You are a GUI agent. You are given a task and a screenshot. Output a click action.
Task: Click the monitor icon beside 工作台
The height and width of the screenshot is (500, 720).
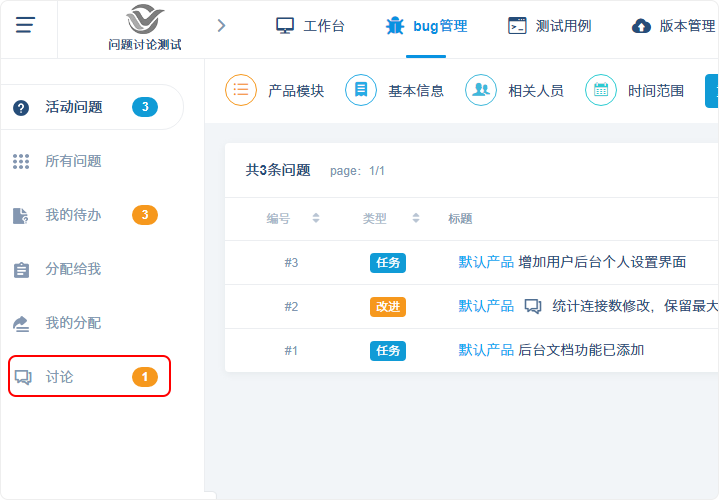[x=285, y=26]
